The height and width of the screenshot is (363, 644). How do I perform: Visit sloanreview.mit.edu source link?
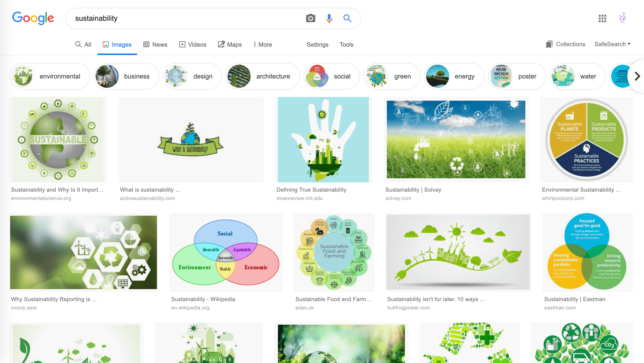(300, 198)
